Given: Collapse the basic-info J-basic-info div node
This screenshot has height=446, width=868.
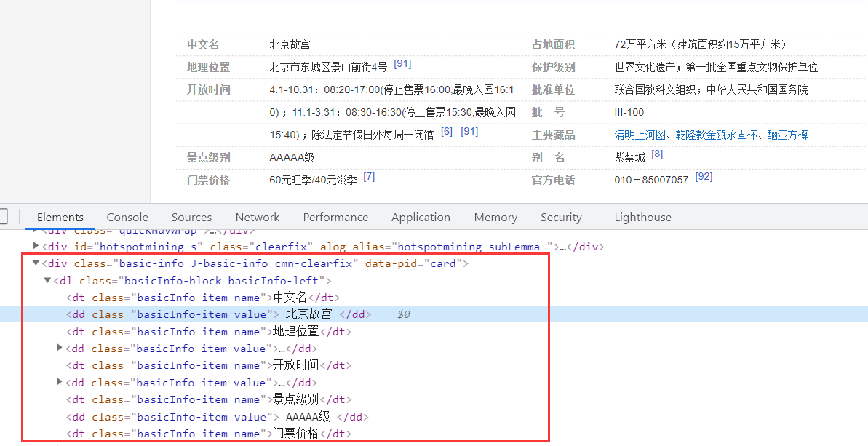Looking at the screenshot, I should tap(36, 263).
